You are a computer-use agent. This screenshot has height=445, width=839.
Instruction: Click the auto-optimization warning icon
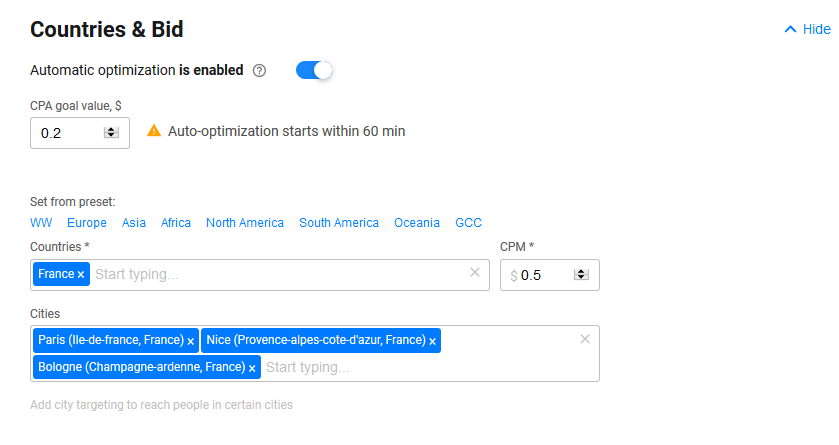154,131
